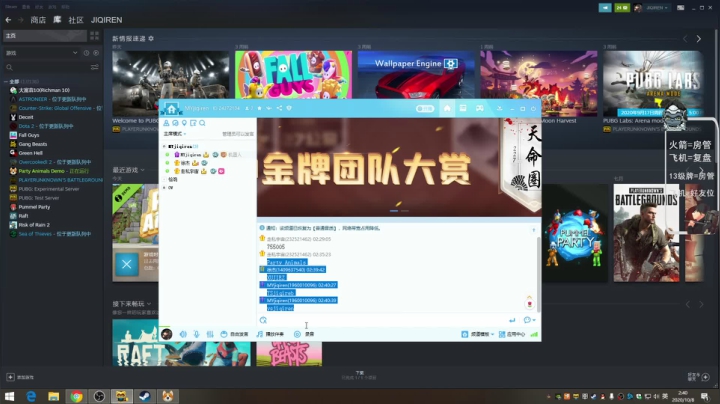Open the 社区 (Community) tab in Steam
The height and width of the screenshot is (404, 720).
[x=76, y=20]
